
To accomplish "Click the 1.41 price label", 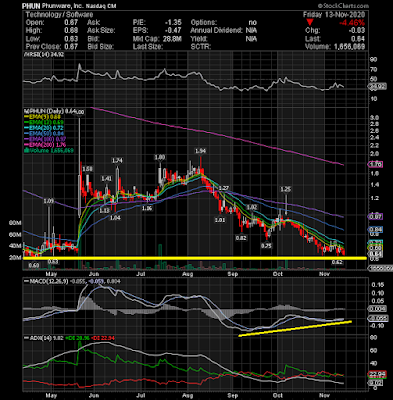I will point(106,179).
